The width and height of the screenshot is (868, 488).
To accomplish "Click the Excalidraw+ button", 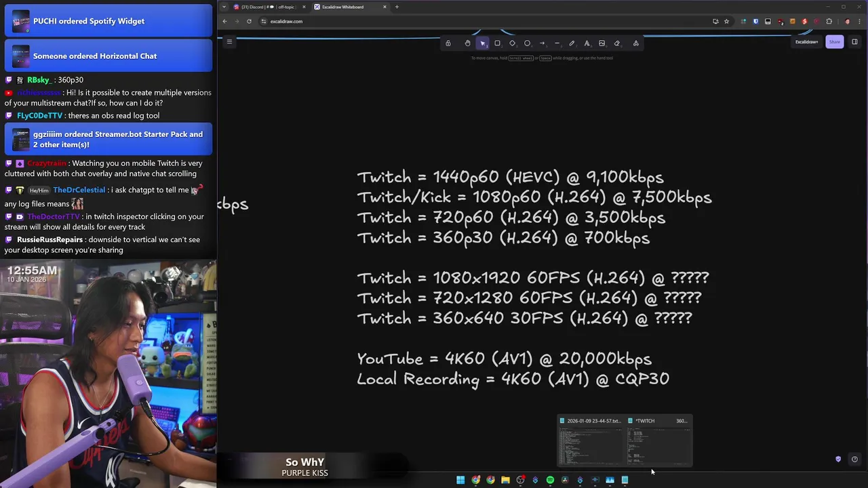I will (x=806, y=42).
